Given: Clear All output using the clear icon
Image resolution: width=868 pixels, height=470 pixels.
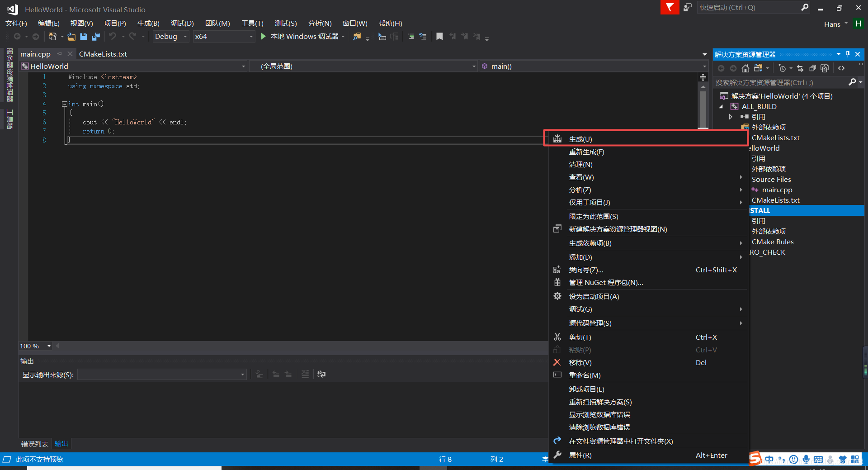Looking at the screenshot, I should pos(305,374).
